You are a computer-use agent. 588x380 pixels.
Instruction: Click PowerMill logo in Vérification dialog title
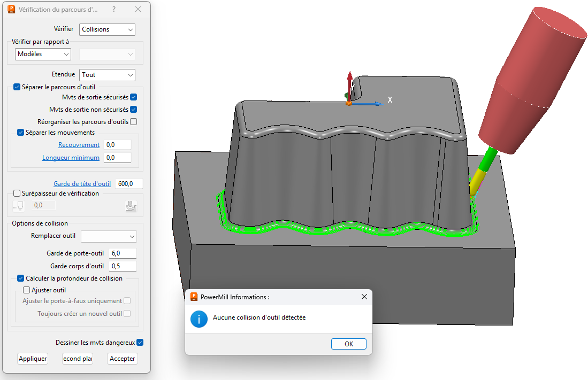click(x=11, y=10)
